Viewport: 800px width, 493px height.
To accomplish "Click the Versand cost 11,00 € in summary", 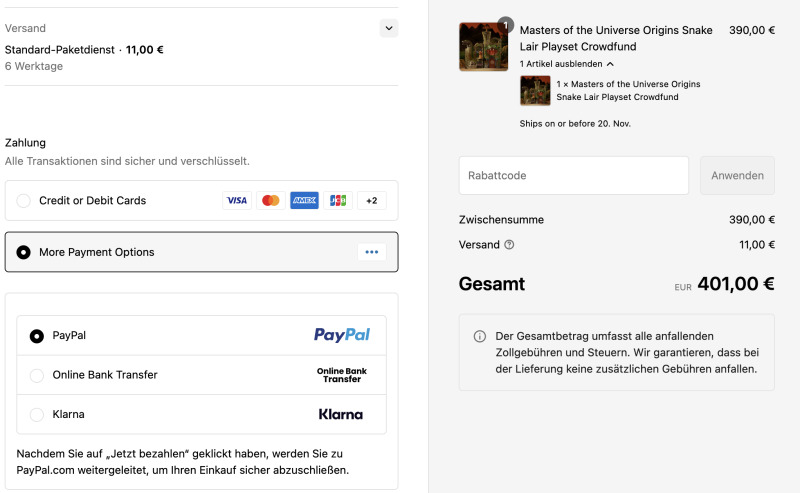I will point(757,244).
